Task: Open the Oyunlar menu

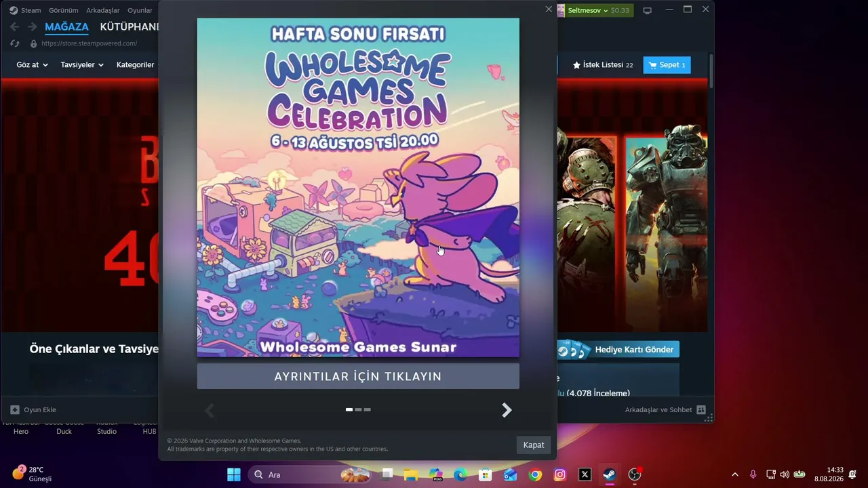Action: pos(140,10)
